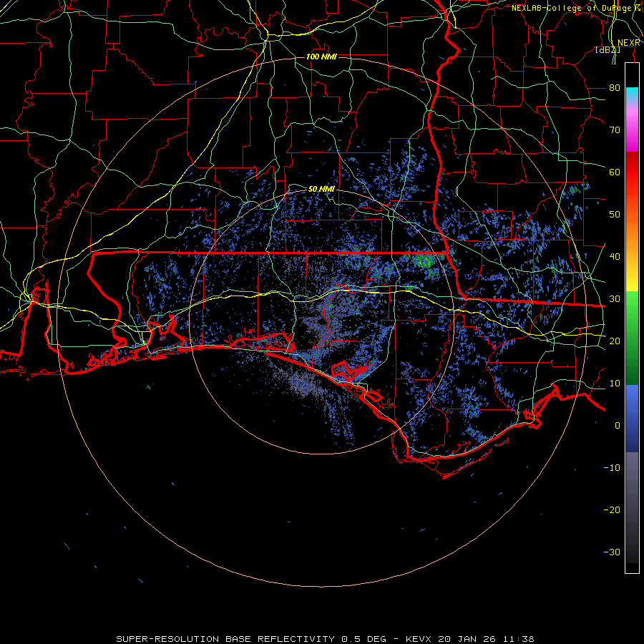
Task: Click the "50 NMI" range ring label
Action: coord(321,189)
